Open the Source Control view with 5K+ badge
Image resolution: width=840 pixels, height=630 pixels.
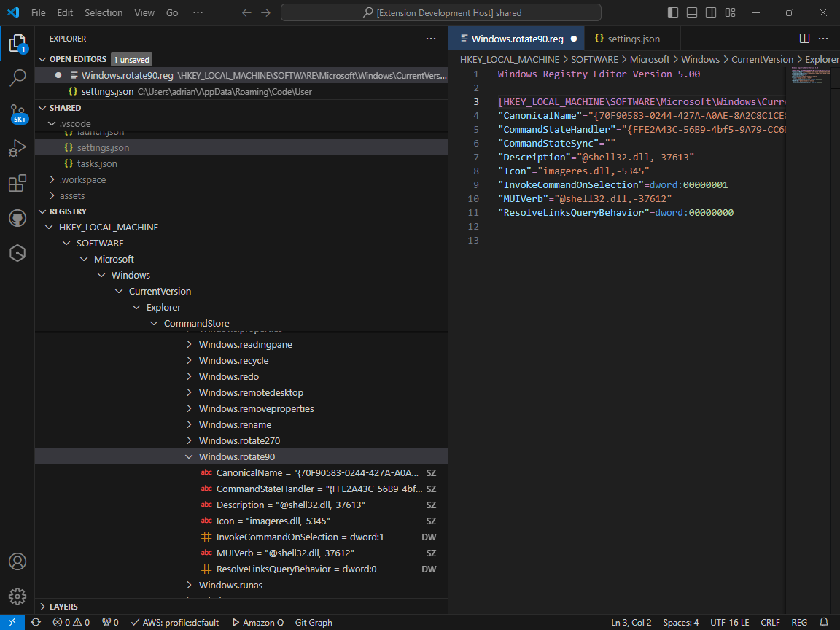pos(17,113)
